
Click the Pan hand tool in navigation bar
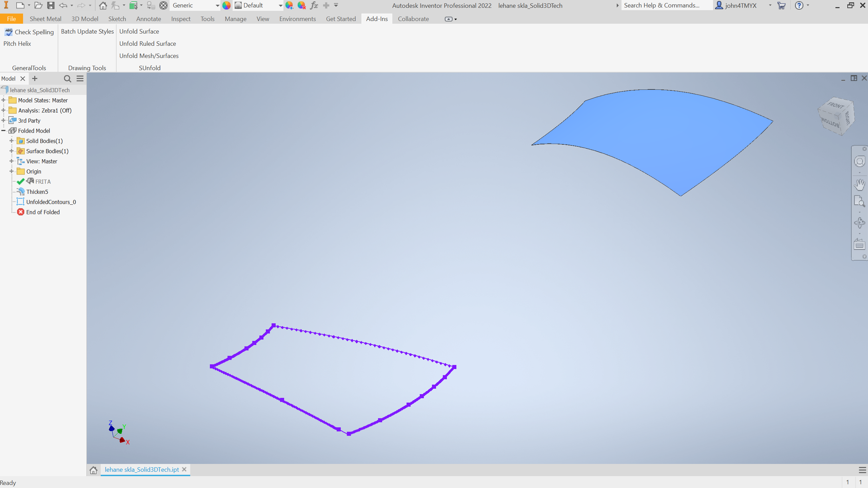pyautogui.click(x=859, y=185)
